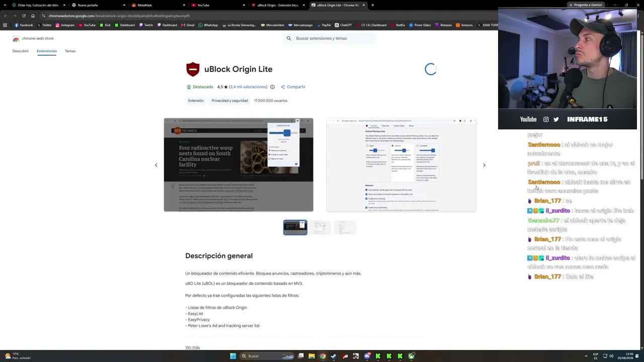
Task: Go to browser home page icon
Action: 33,16
